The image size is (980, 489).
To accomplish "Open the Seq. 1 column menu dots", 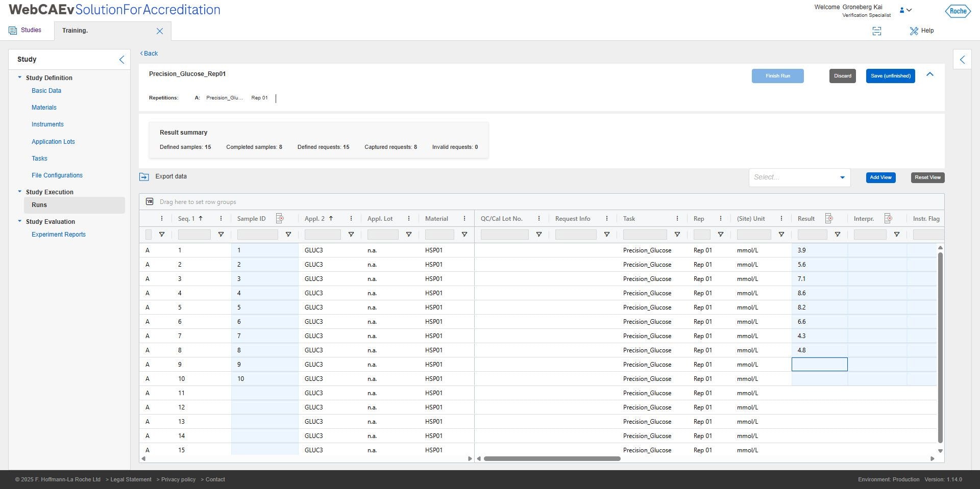I will click(x=221, y=218).
